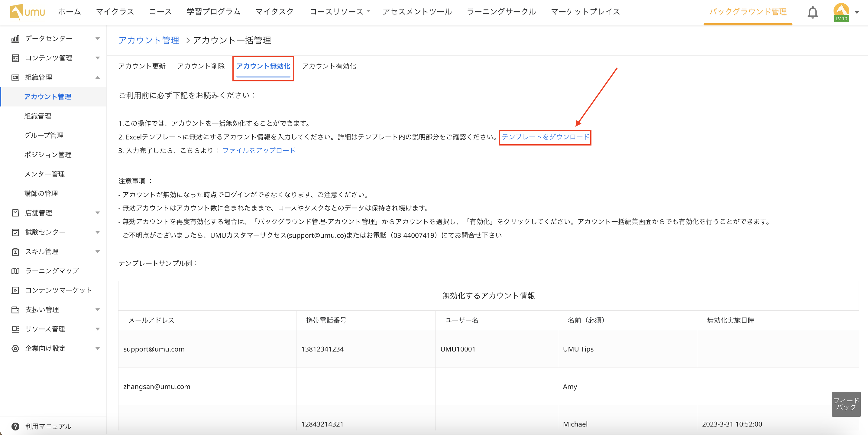Screen dimensions: 868x435
Task: Click the ラーニングマップ map icon
Action: 15,271
